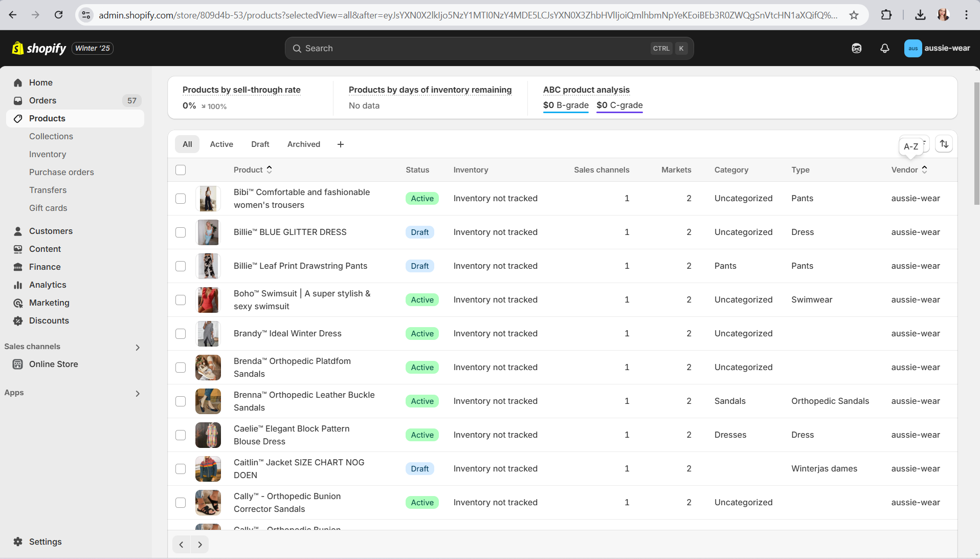Open browser extensions puzzle icon
The height and width of the screenshot is (559, 980).
[886, 15]
